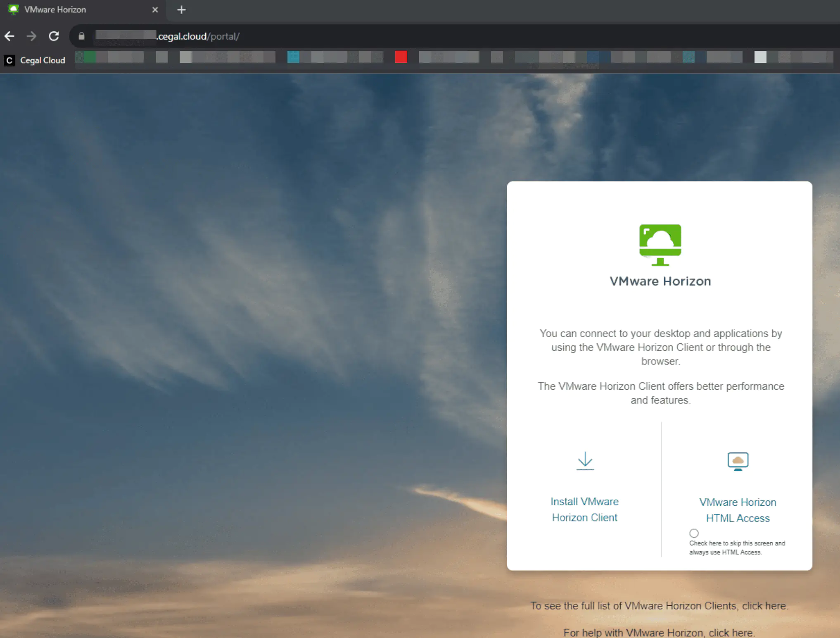Close the VMware Horizon tab
840x638 pixels.
(x=155, y=10)
